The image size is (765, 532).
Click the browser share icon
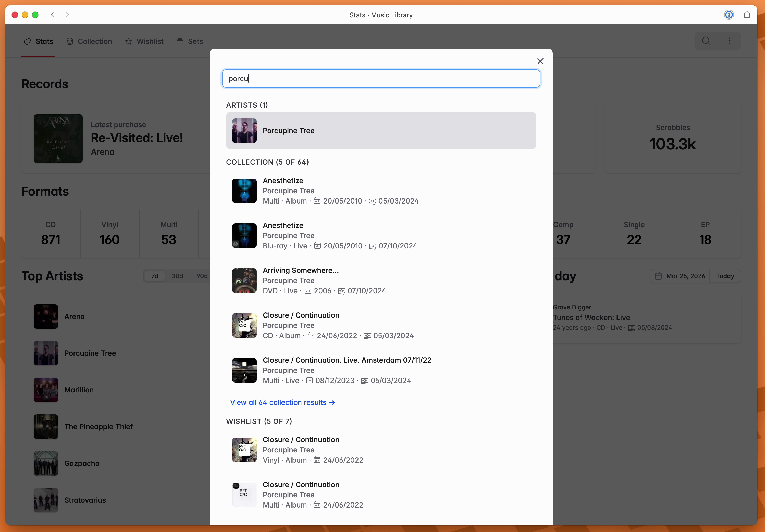747,15
